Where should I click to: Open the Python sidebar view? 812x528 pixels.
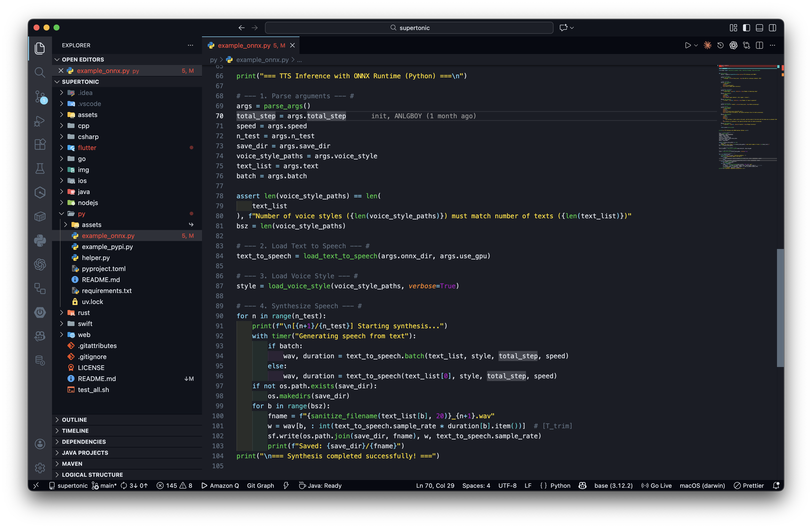point(40,240)
